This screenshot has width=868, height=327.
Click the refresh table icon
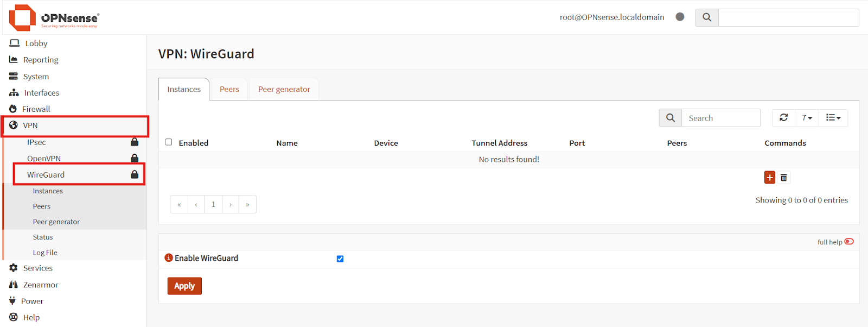tap(783, 118)
